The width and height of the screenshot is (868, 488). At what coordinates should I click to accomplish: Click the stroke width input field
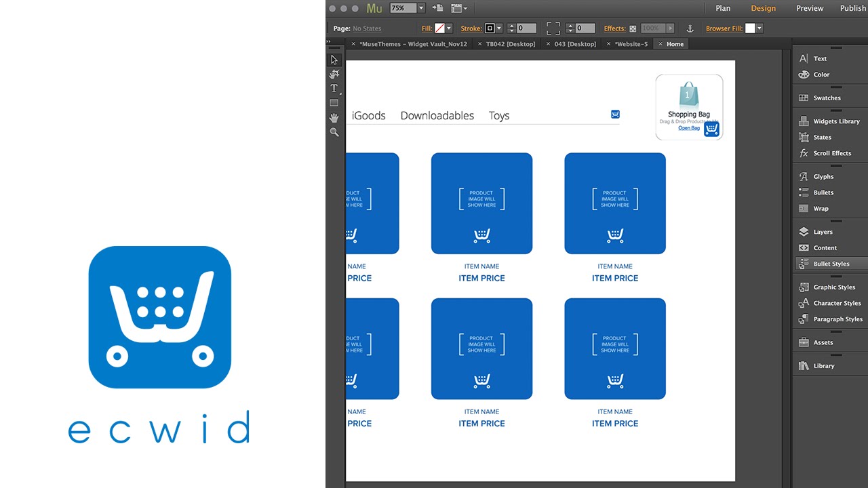click(x=526, y=28)
